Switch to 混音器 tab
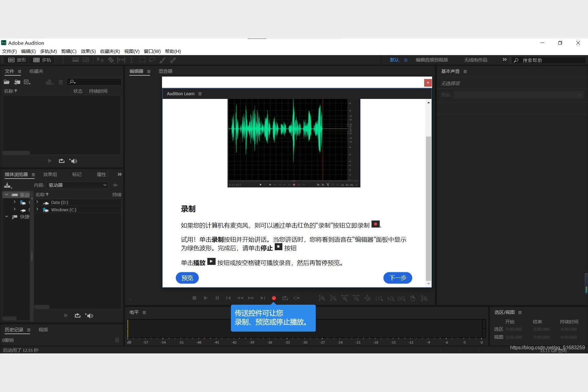The width and height of the screenshot is (588, 392). click(165, 71)
